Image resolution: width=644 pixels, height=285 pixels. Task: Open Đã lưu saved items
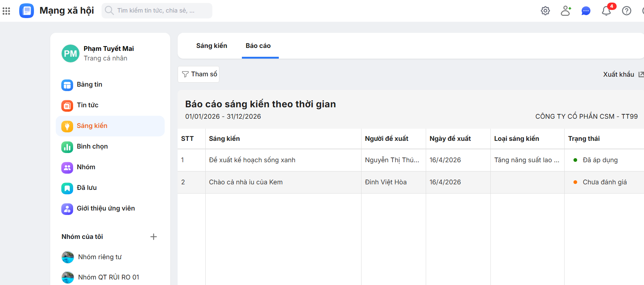(86, 188)
